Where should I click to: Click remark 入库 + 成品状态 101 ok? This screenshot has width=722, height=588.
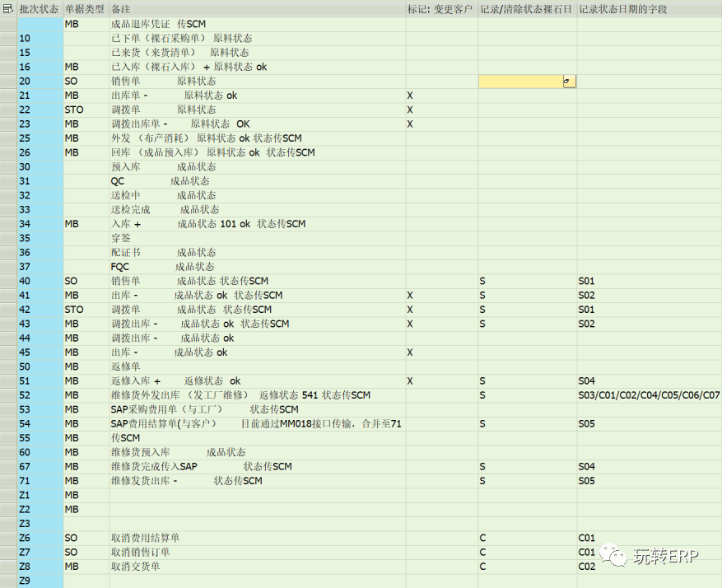click(x=208, y=224)
